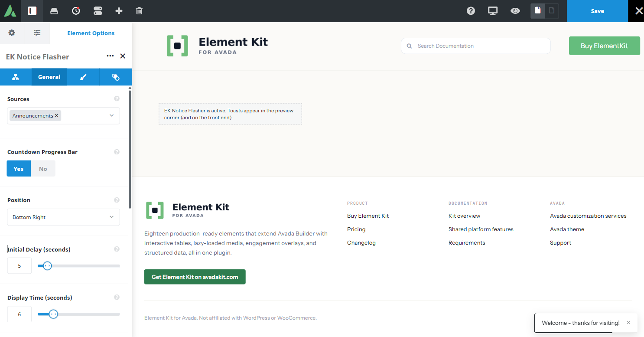
Task: Click the Search Documentation field
Action: [476, 46]
